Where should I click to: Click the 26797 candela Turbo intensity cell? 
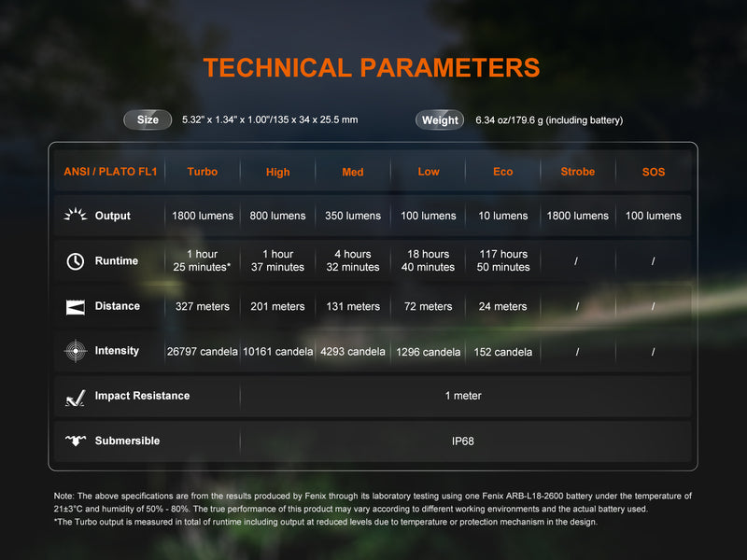pyautogui.click(x=203, y=352)
